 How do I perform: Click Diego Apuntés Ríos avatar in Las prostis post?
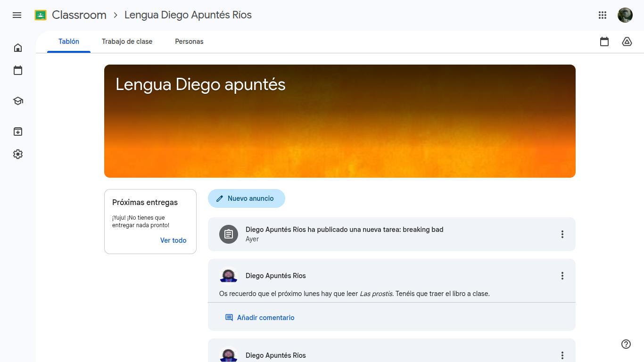click(229, 276)
